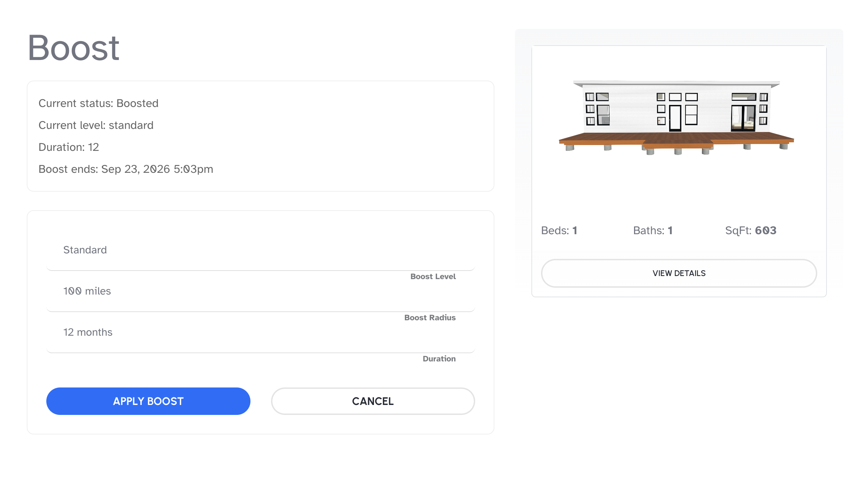Image resolution: width=868 pixels, height=478 pixels.
Task: Click the Beds count on property card
Action: [559, 230]
